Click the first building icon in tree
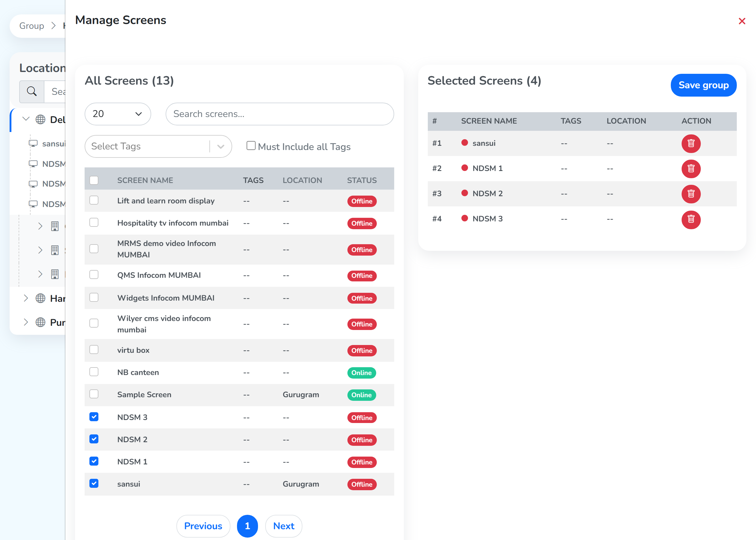 pos(55,226)
